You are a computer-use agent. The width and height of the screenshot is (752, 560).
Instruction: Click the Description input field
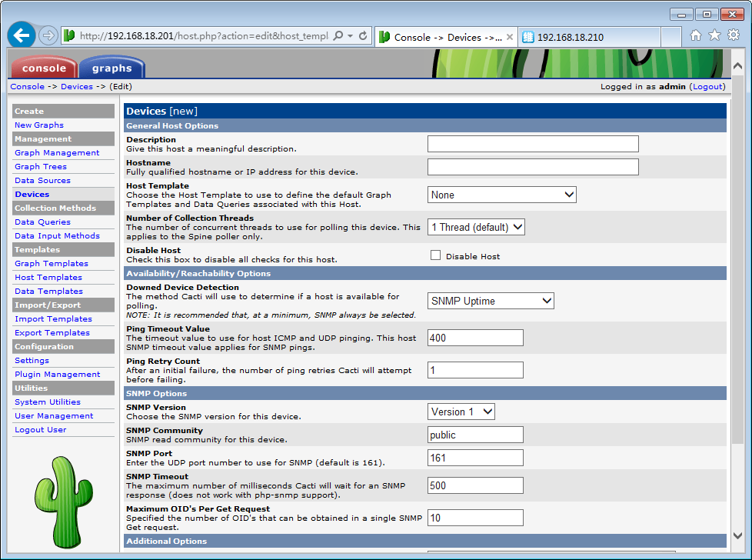click(533, 144)
